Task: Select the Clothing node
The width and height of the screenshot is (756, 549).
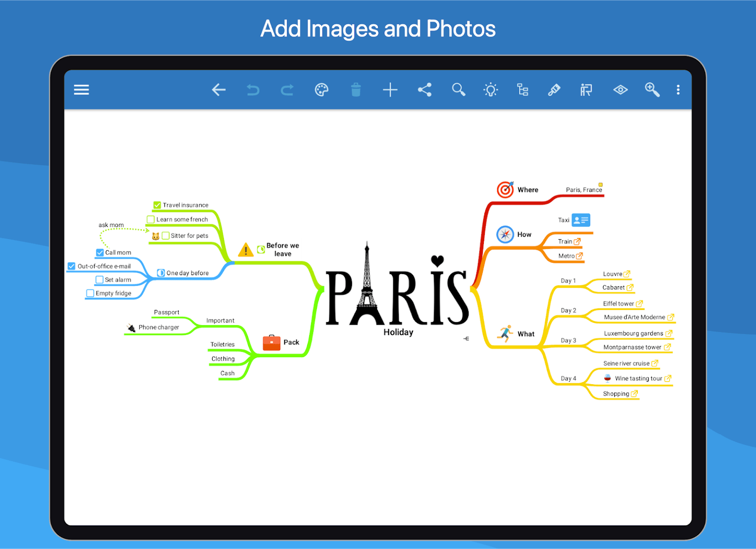Action: pyautogui.click(x=223, y=359)
